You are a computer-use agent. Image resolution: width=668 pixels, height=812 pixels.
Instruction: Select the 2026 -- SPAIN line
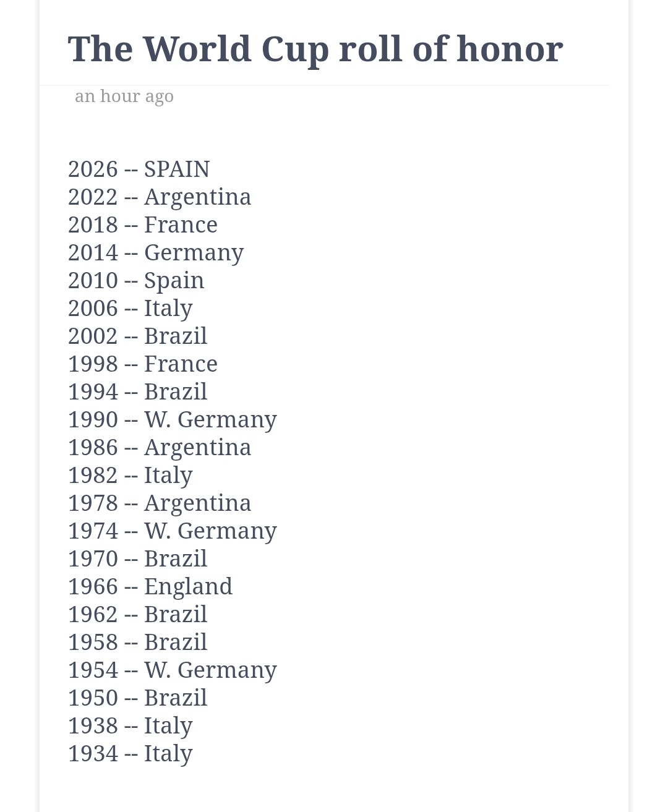pyautogui.click(x=139, y=169)
